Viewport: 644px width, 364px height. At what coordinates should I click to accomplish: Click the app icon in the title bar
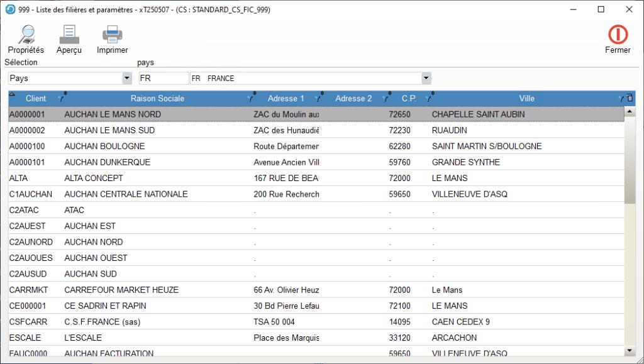9,9
